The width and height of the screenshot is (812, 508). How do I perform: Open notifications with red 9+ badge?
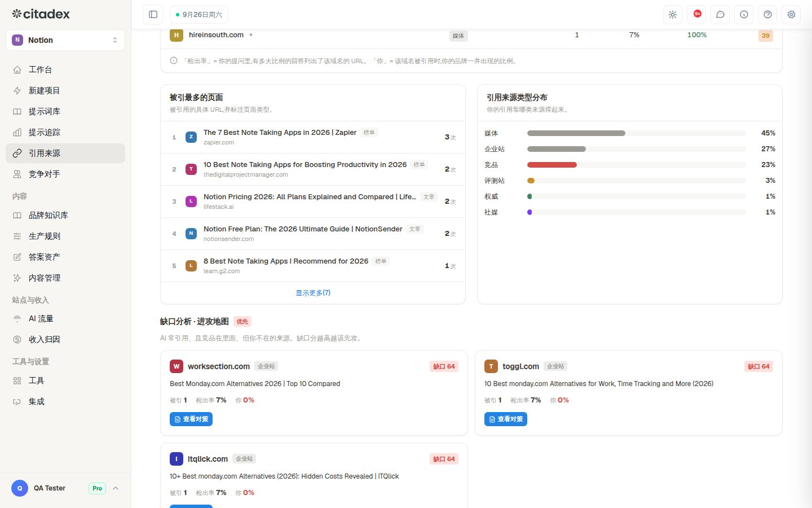(x=696, y=15)
